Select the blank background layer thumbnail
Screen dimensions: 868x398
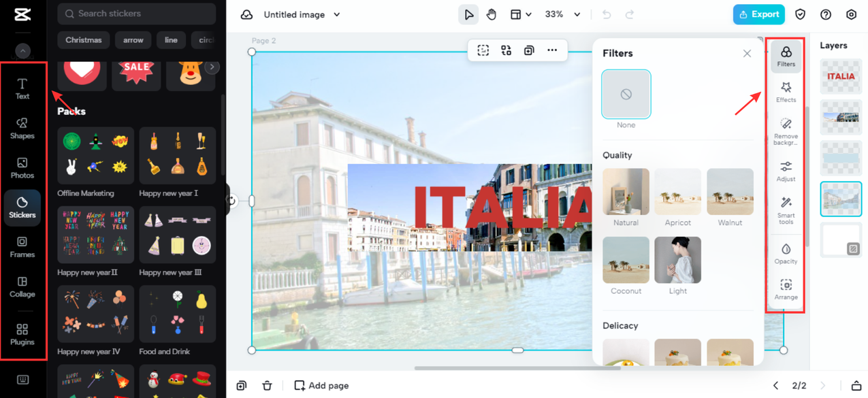(x=841, y=240)
